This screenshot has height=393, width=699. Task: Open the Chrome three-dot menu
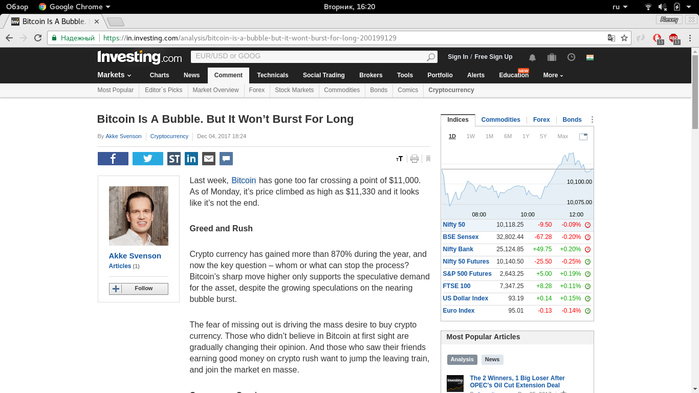click(x=690, y=38)
